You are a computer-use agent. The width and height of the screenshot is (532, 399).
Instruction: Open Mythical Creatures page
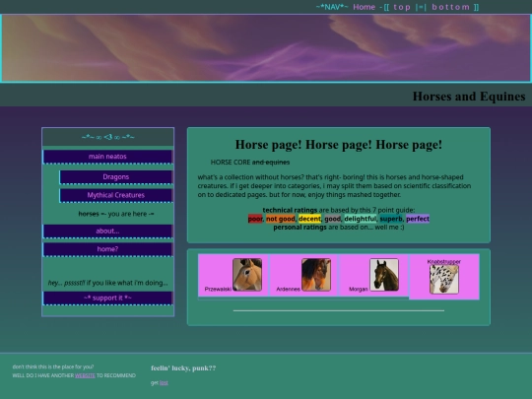point(116,195)
